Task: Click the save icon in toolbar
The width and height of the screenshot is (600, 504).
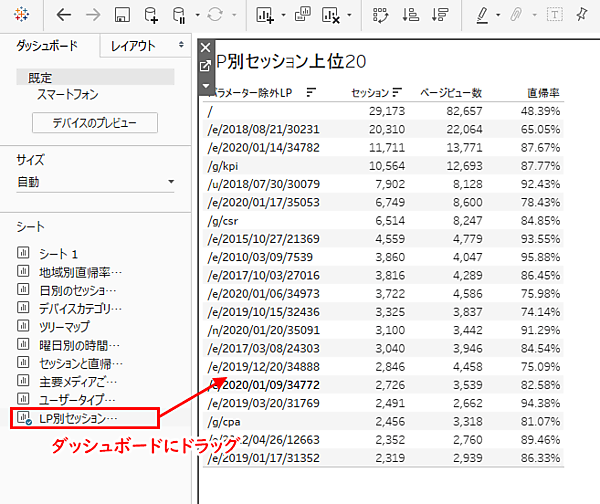Action: point(121,15)
